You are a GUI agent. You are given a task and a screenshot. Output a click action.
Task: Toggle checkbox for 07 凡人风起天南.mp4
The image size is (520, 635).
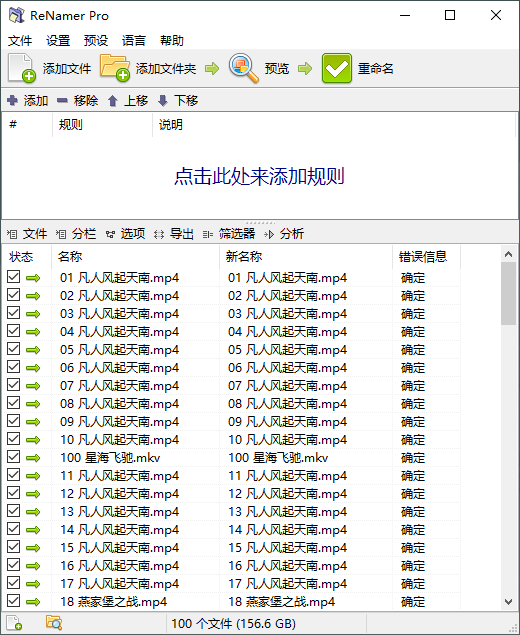pos(13,385)
